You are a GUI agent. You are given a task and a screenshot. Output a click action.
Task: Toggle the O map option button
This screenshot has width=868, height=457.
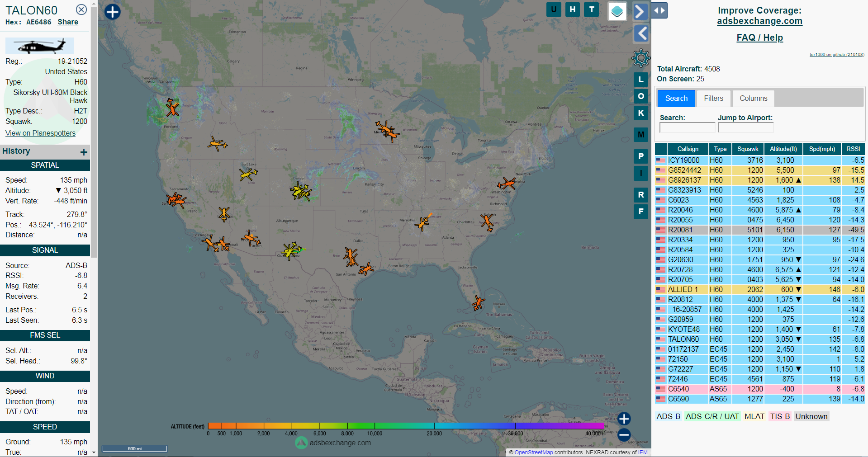click(x=641, y=96)
